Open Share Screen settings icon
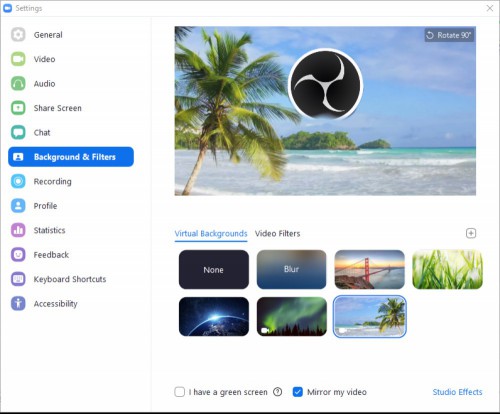The width and height of the screenshot is (500, 414). [x=18, y=108]
